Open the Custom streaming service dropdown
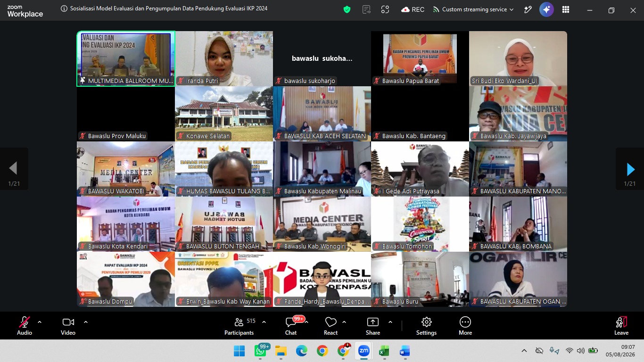 [x=473, y=9]
